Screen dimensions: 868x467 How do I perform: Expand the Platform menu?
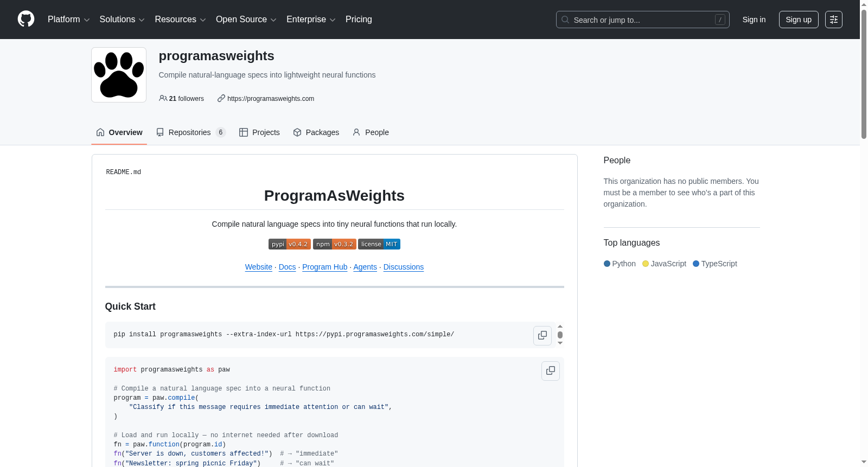[x=69, y=20]
